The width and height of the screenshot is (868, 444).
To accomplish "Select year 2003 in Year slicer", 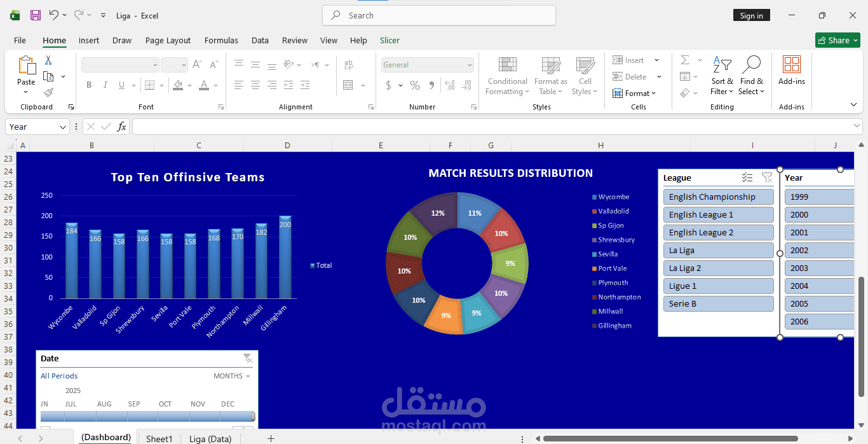I will [820, 268].
